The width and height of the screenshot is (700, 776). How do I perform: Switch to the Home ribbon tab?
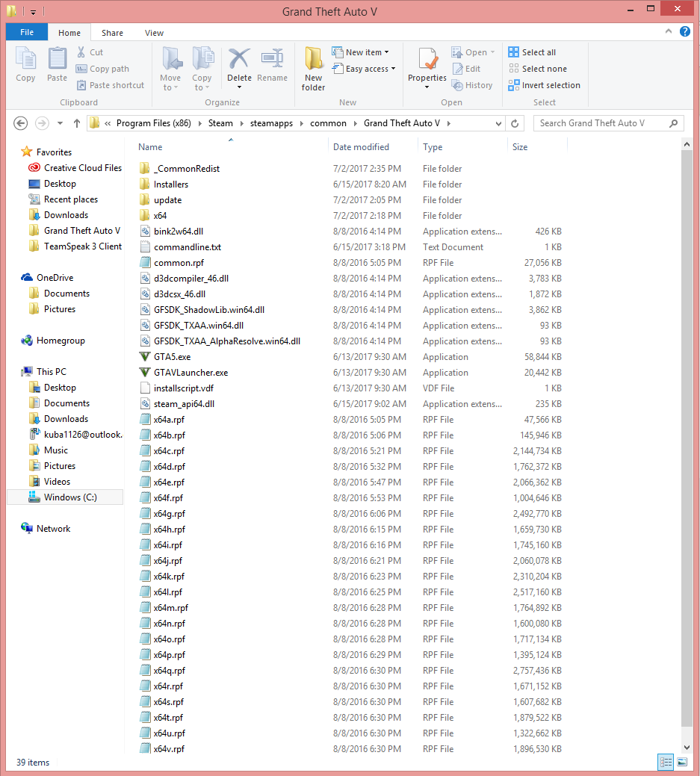tap(69, 33)
